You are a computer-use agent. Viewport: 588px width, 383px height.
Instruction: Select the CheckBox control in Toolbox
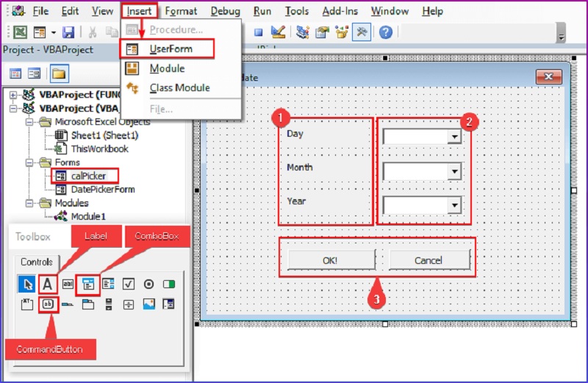pos(128,284)
